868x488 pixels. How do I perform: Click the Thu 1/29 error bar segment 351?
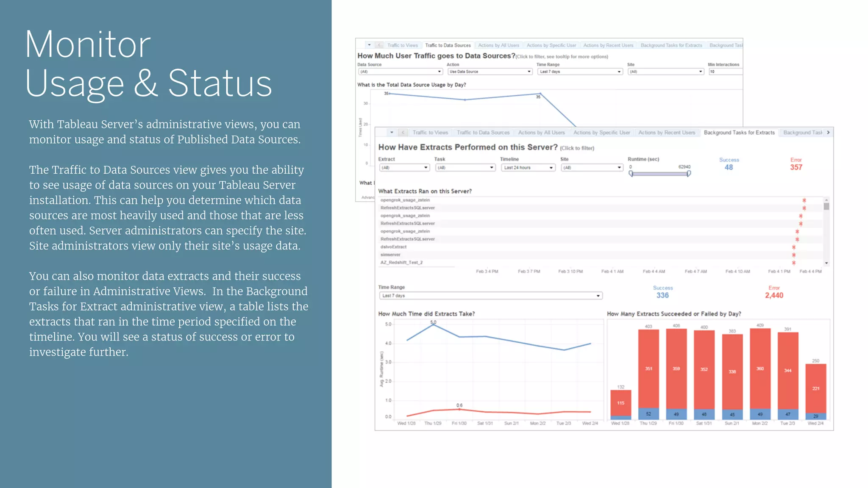[x=648, y=369]
